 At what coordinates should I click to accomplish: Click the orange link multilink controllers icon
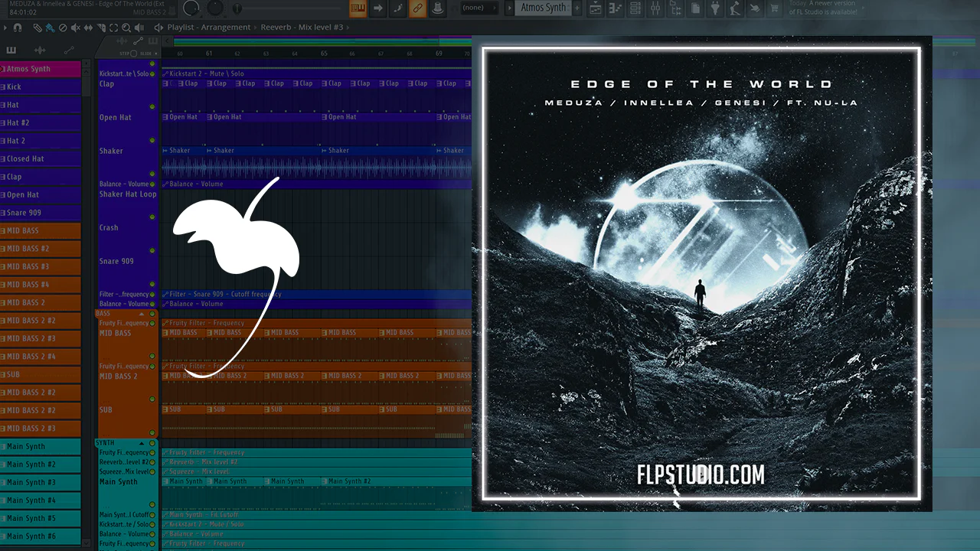point(417,8)
